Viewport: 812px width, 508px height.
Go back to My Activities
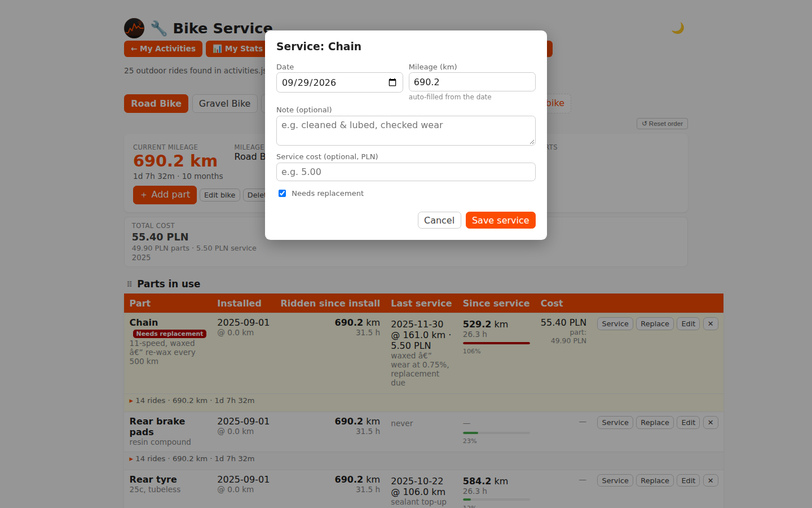click(x=163, y=49)
